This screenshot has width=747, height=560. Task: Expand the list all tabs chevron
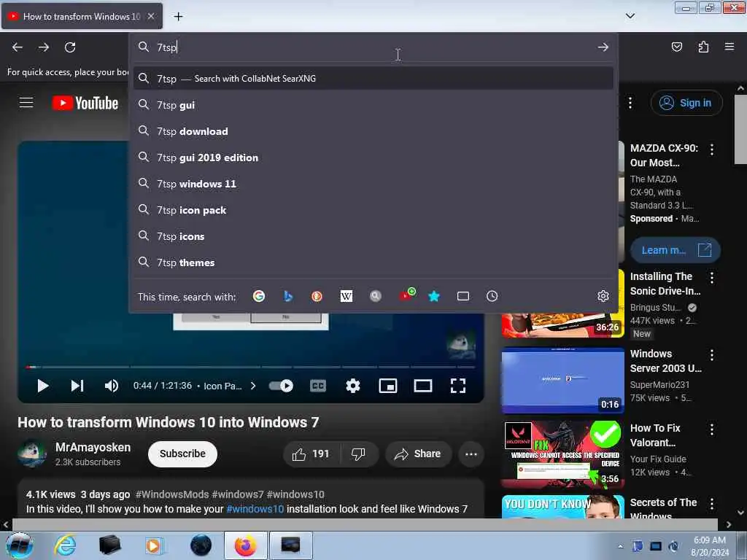coord(630,16)
